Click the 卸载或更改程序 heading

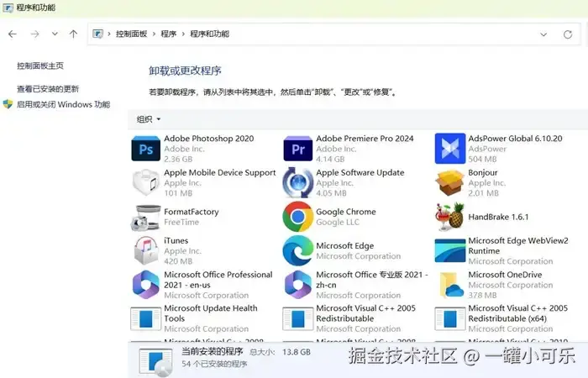pos(186,71)
